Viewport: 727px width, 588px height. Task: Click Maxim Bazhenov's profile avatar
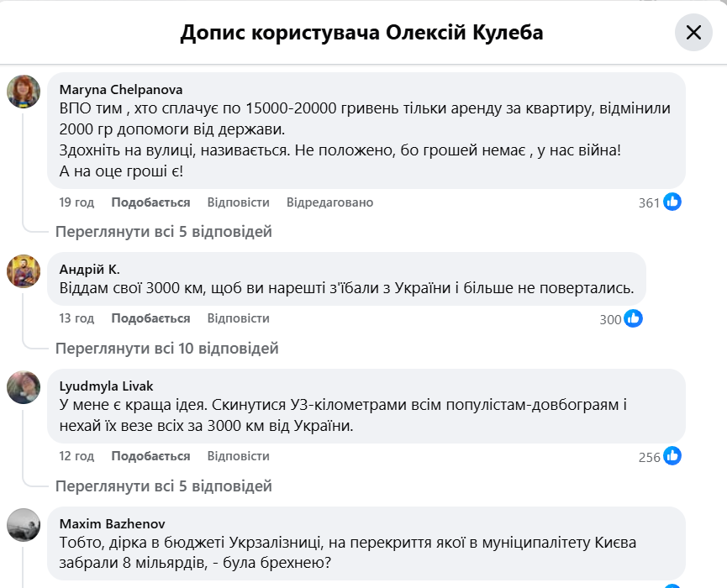point(24,525)
